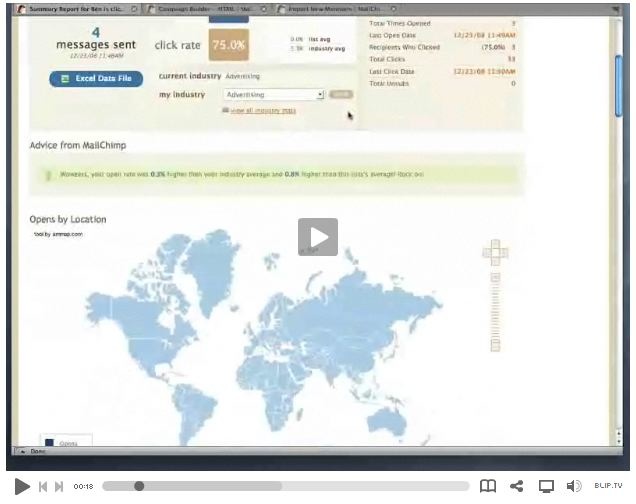
Task: Click the scrollbar down arrow at bottom right
Action: tap(619, 442)
